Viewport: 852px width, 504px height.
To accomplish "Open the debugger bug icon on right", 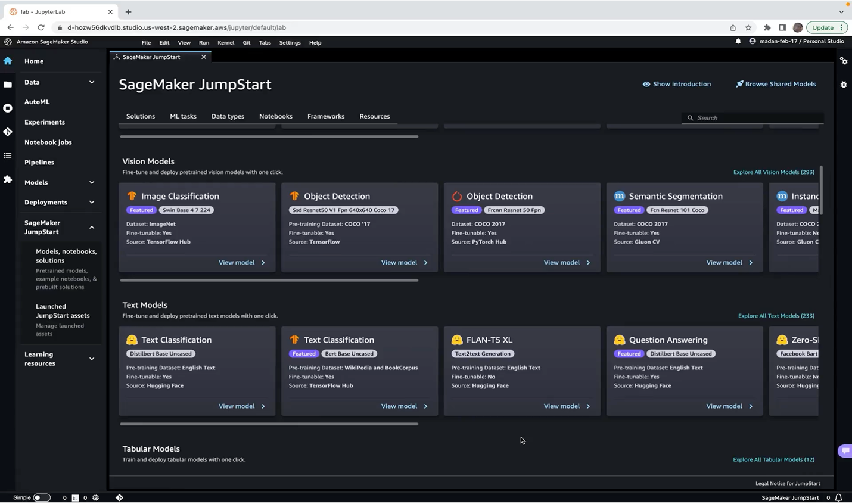I will tap(844, 85).
